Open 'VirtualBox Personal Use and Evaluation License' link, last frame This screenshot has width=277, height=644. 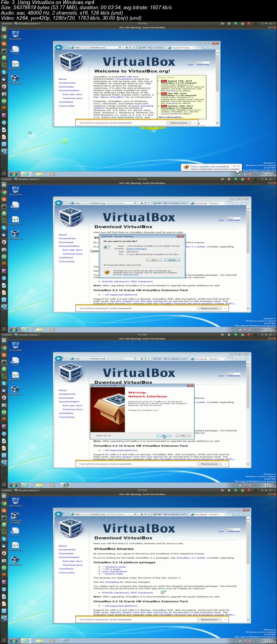coord(197,615)
